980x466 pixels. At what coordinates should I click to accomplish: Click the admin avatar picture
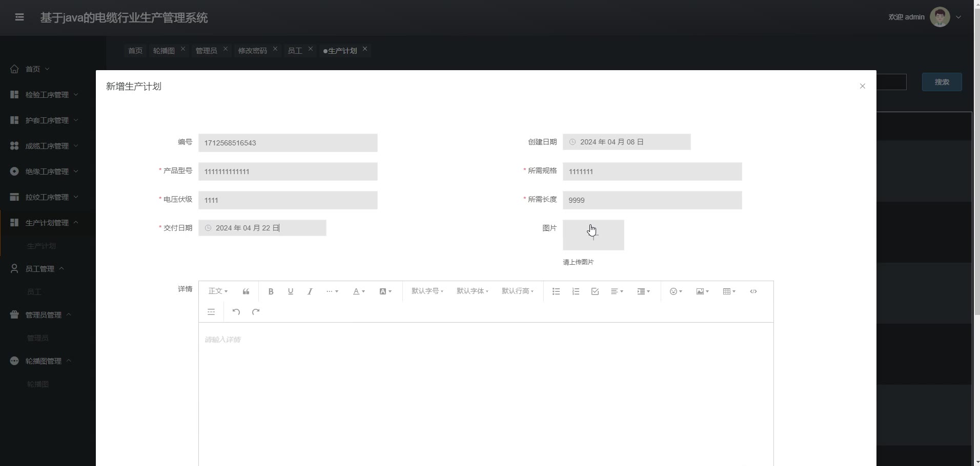tap(940, 17)
